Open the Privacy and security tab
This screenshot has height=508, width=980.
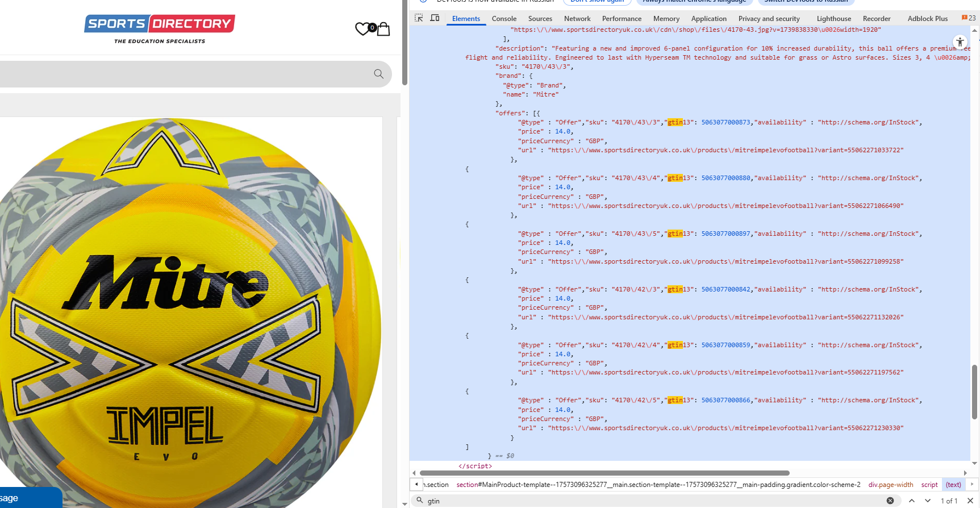click(x=769, y=19)
